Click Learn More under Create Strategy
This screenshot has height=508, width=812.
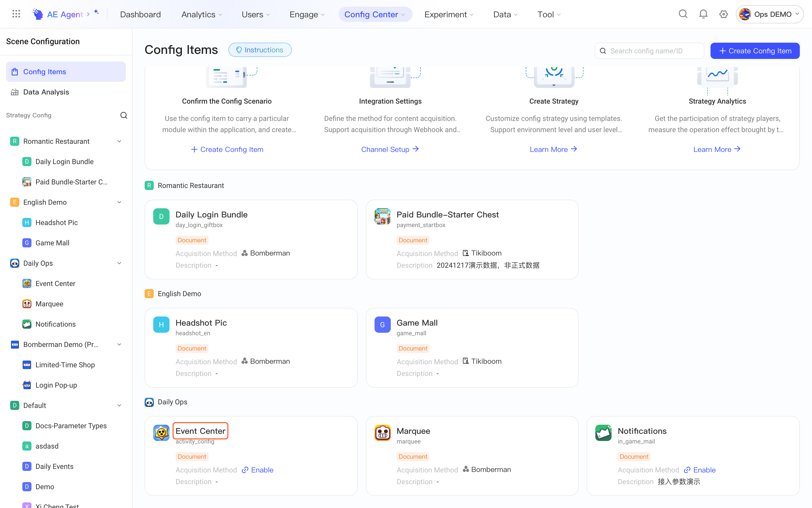pyautogui.click(x=553, y=149)
